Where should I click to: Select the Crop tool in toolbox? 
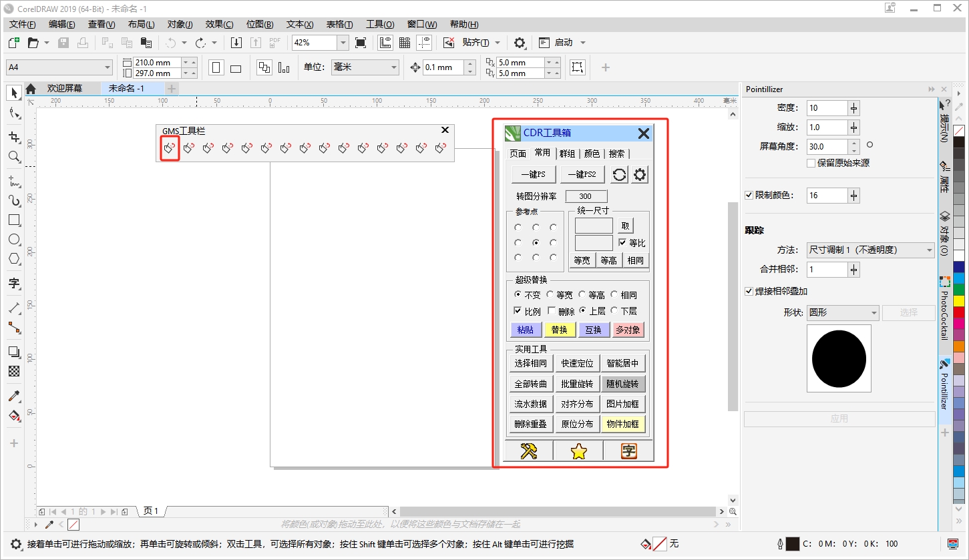point(13,137)
